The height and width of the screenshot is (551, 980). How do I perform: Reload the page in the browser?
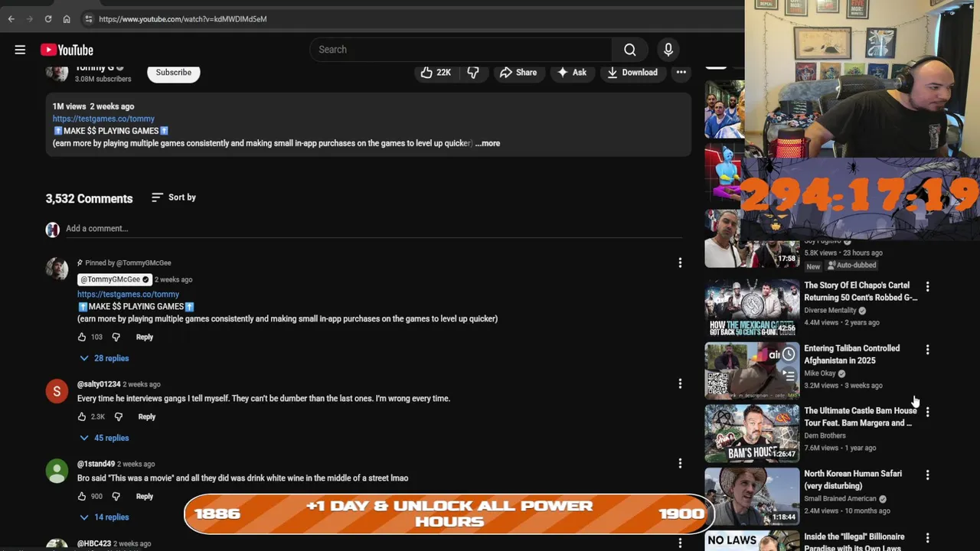pos(47,18)
